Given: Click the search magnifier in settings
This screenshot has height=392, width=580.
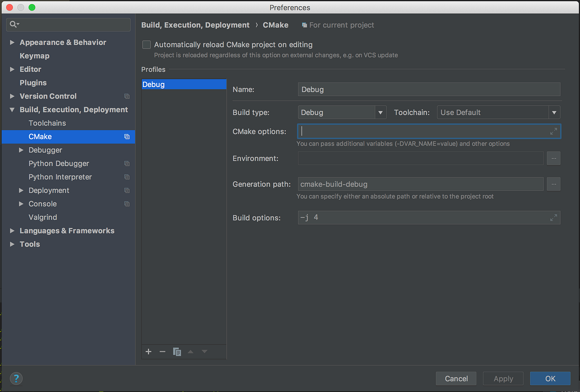Looking at the screenshot, I should [x=14, y=24].
